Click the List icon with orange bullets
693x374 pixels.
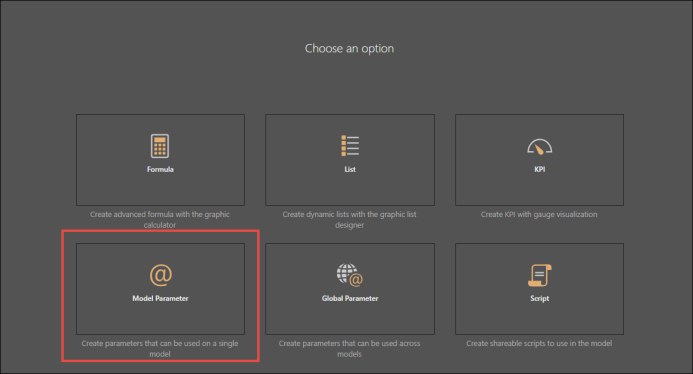(350, 146)
